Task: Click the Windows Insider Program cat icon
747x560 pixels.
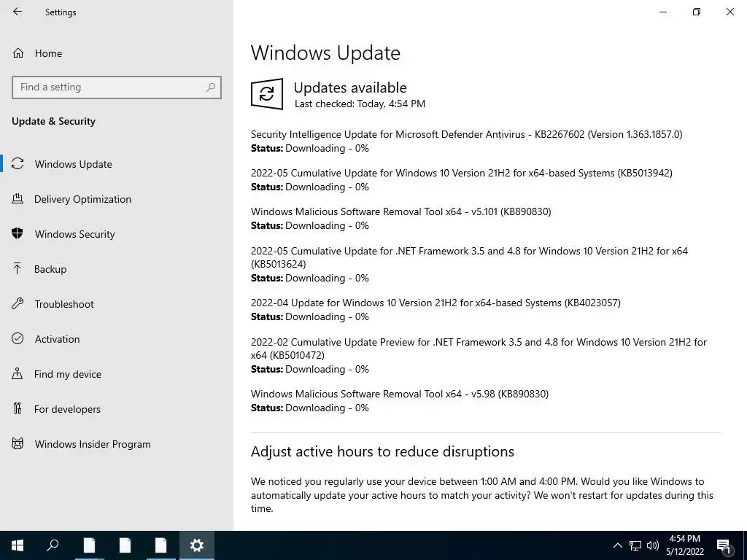Action: pyautogui.click(x=18, y=444)
